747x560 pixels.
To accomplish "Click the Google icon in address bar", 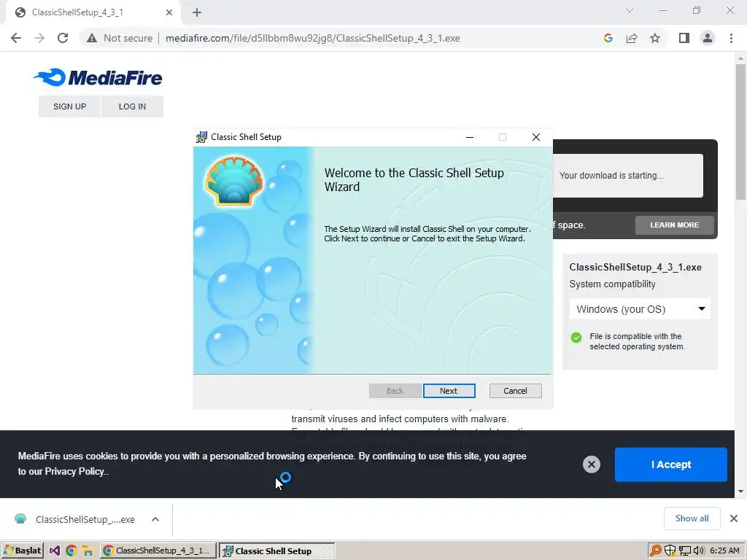I will (x=608, y=38).
